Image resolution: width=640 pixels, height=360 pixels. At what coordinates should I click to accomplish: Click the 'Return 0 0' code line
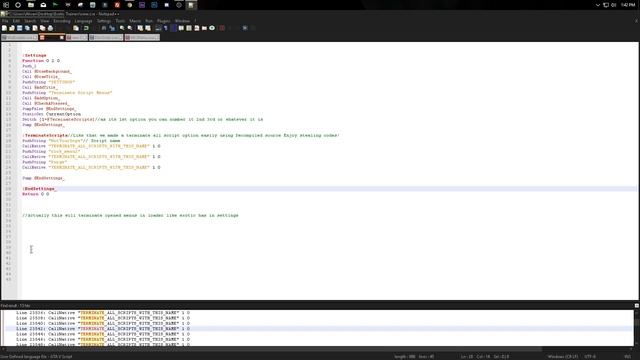(36, 194)
